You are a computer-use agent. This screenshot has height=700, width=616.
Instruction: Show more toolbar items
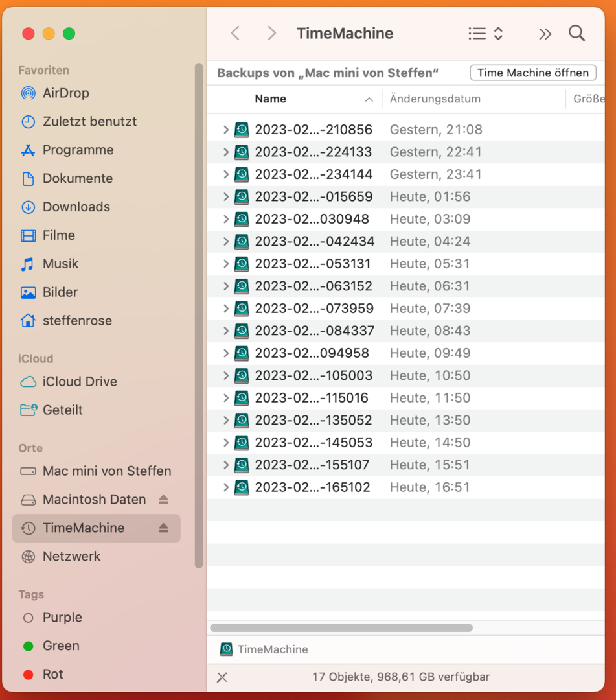tap(545, 34)
